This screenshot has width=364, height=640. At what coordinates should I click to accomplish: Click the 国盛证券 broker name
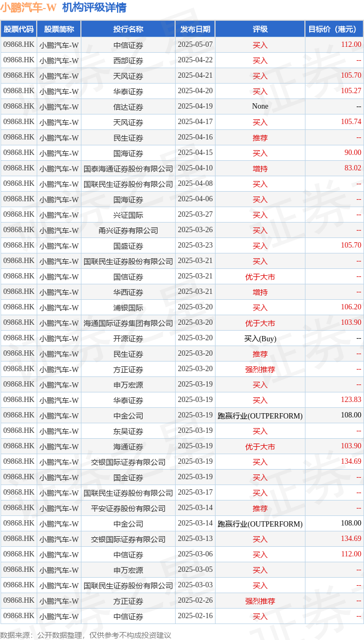[x=128, y=246]
